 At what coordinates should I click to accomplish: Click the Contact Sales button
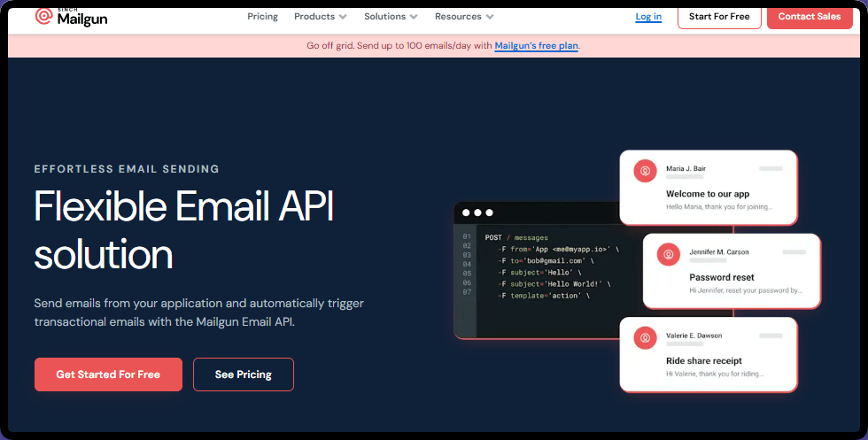coord(810,17)
